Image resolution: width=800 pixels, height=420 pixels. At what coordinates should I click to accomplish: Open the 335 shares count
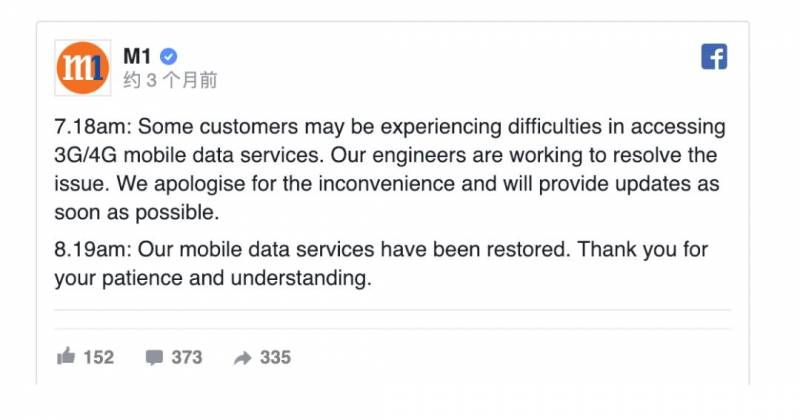pyautogui.click(x=275, y=357)
